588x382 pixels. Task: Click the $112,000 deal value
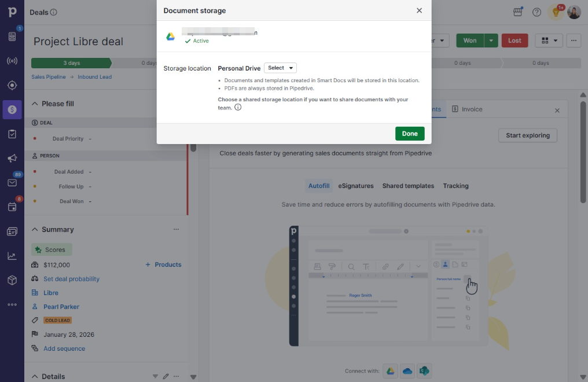(x=57, y=265)
